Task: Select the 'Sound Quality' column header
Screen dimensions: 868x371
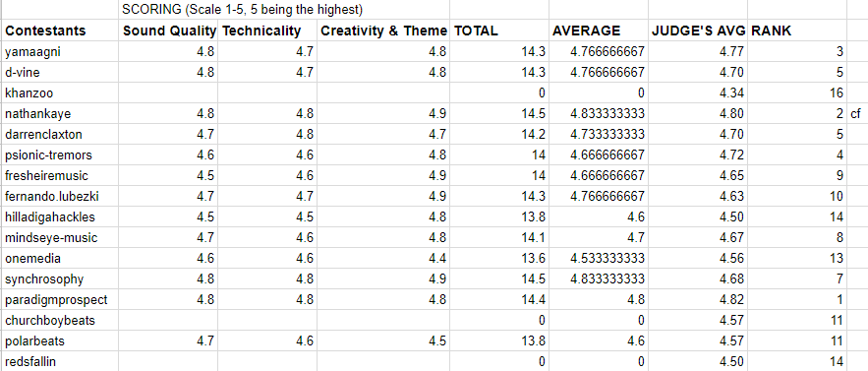Action: pyautogui.click(x=168, y=31)
